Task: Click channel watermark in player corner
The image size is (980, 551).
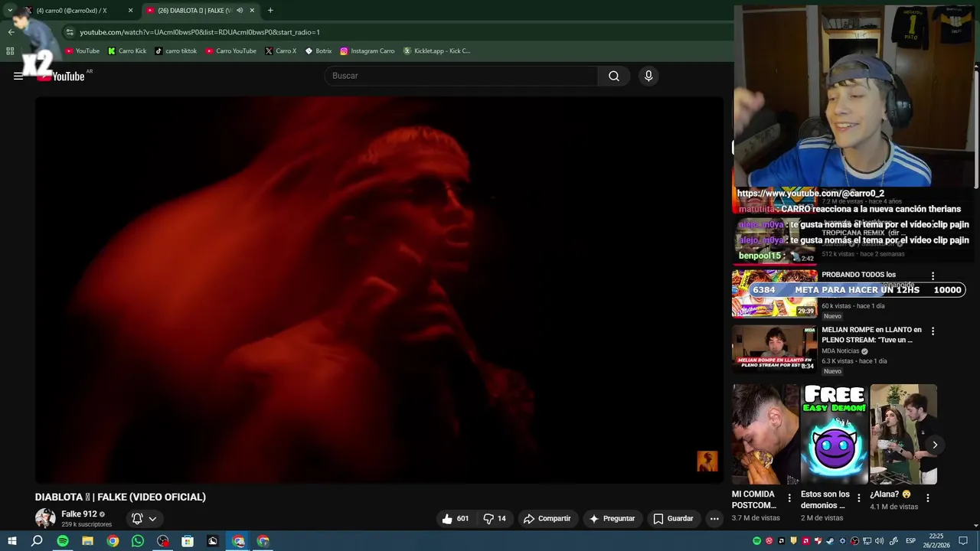Action: point(707,461)
